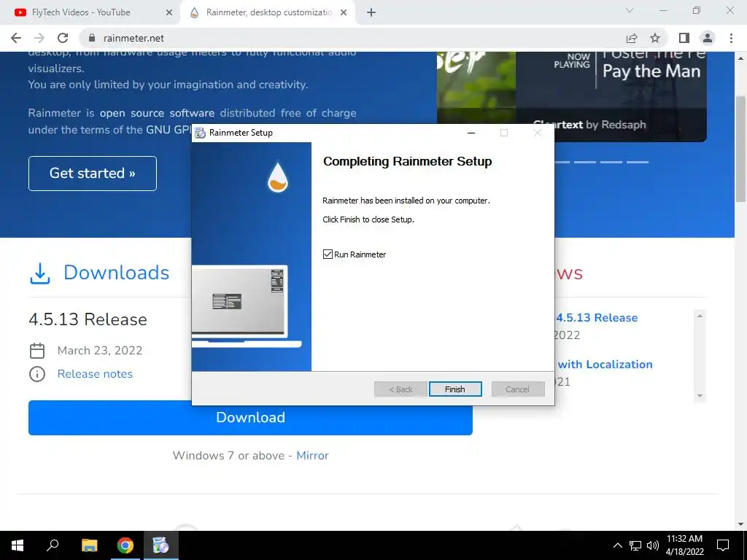Open the Mirror download link
The image size is (747, 560).
coord(312,456)
